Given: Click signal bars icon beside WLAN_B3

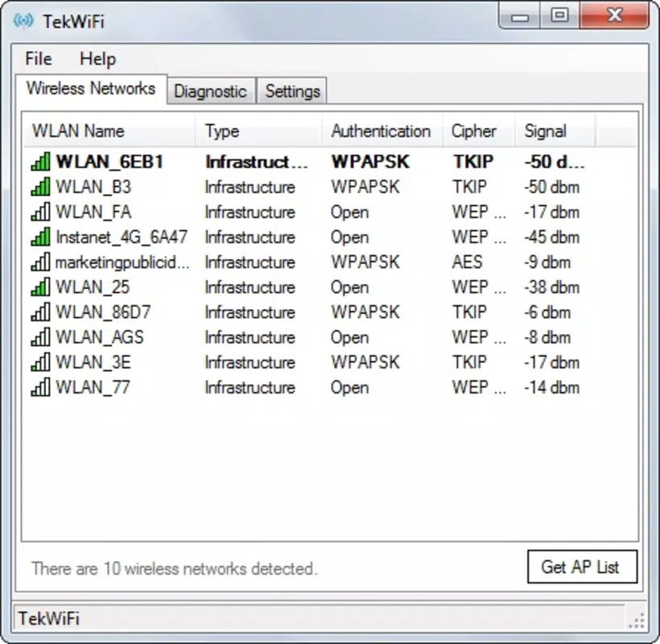Looking at the screenshot, I should point(40,187).
